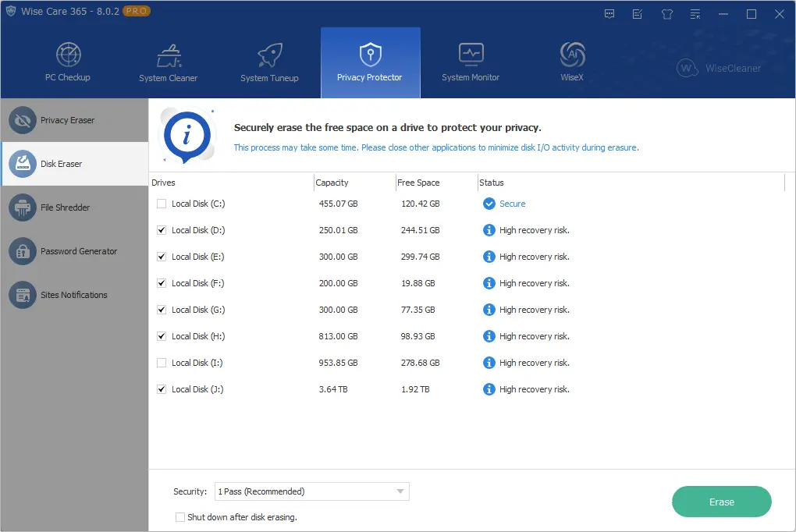Click the green Erase button

click(x=721, y=502)
